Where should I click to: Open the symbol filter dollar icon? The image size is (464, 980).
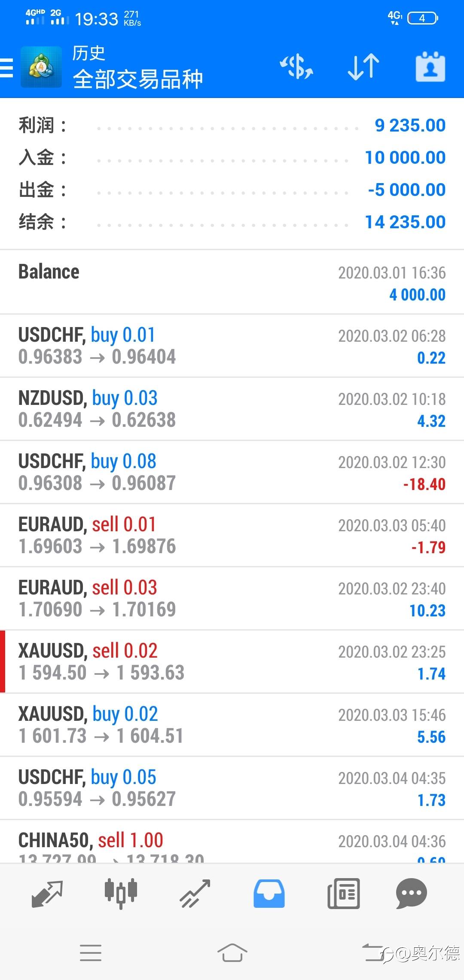pos(296,67)
